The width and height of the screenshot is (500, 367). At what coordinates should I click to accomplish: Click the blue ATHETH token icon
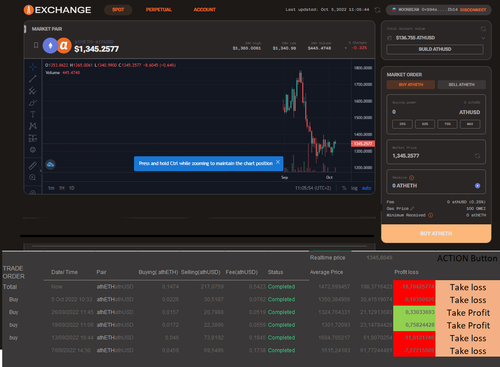click(x=477, y=186)
